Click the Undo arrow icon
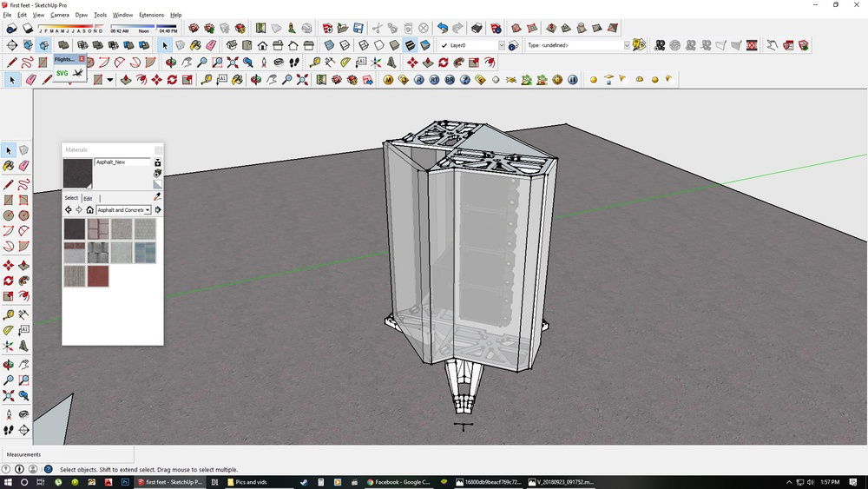The image size is (868, 489). coord(443,28)
